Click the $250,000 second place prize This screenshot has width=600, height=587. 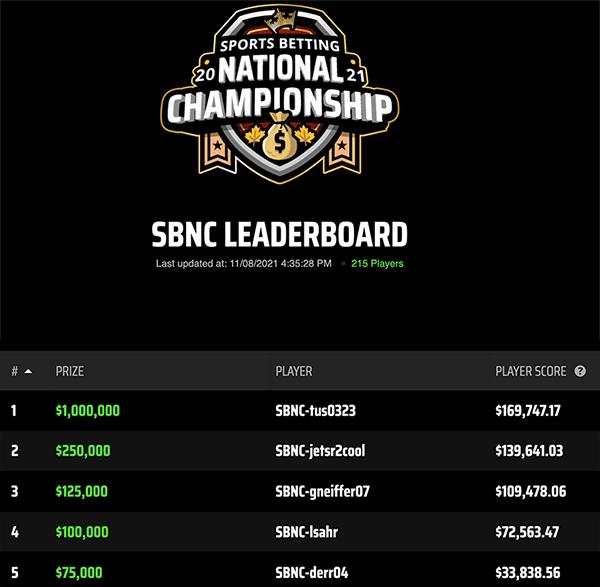click(83, 451)
